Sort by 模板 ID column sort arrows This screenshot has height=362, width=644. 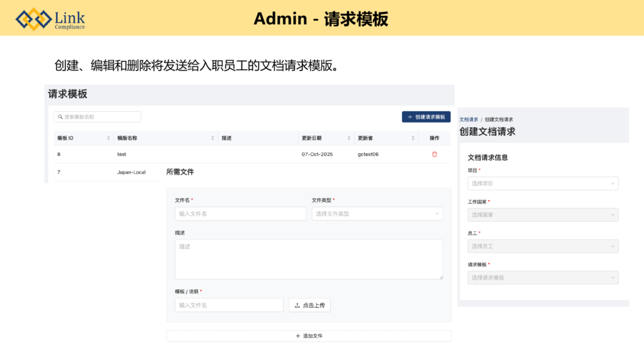(x=108, y=138)
